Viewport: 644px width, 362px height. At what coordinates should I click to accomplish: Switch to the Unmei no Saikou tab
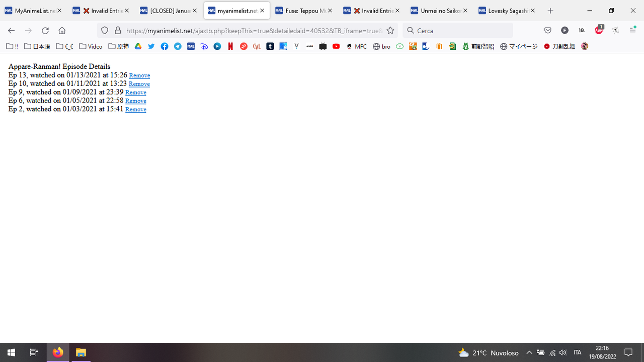[x=437, y=10]
